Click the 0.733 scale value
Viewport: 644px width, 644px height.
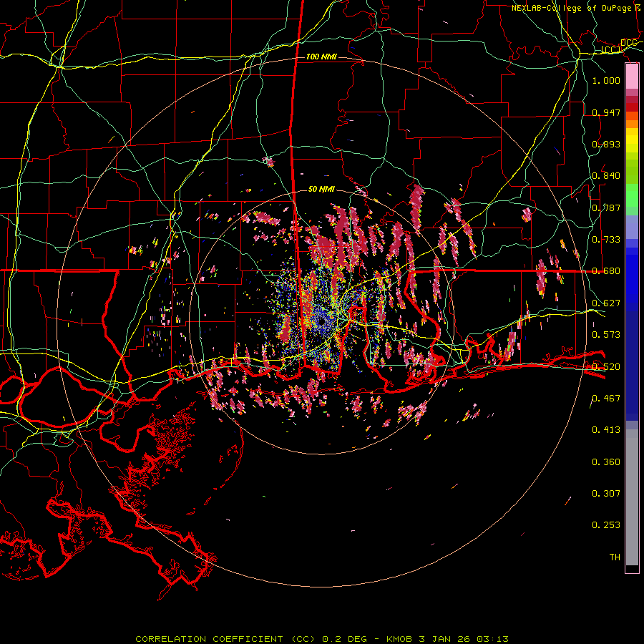point(606,240)
